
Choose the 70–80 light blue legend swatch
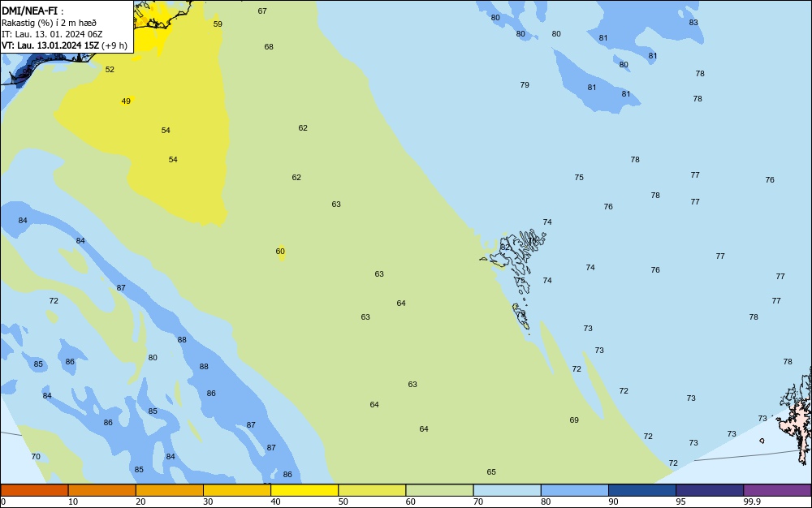coord(507,490)
